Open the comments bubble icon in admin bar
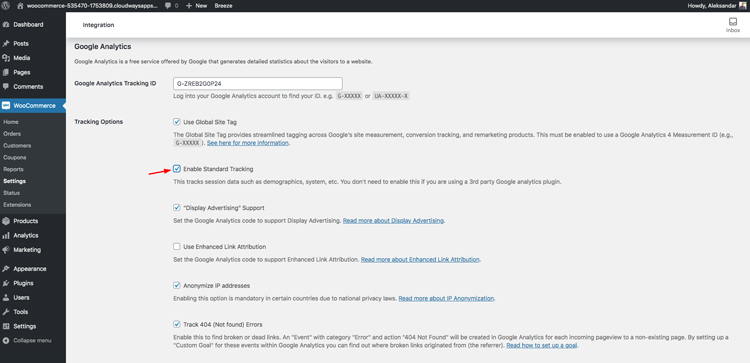This screenshot has height=363, width=750. (x=168, y=6)
